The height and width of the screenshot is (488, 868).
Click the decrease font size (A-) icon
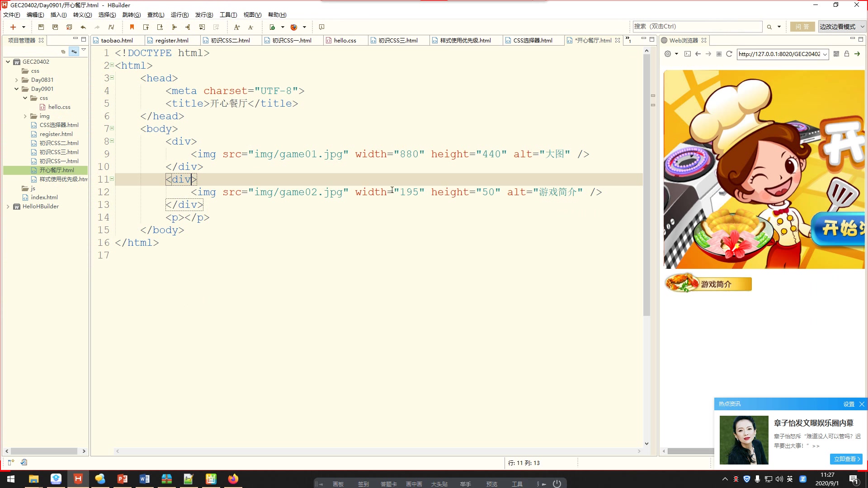pyautogui.click(x=250, y=27)
